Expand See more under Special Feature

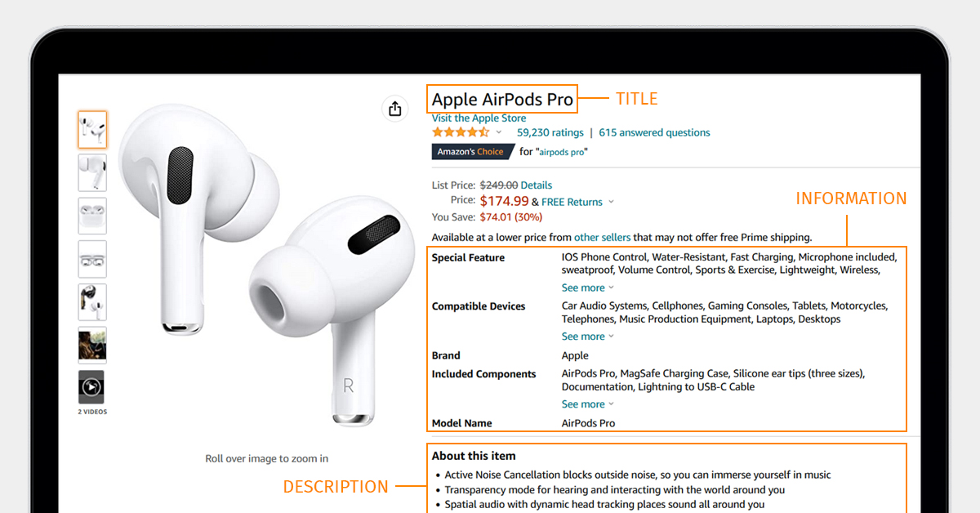click(x=588, y=288)
